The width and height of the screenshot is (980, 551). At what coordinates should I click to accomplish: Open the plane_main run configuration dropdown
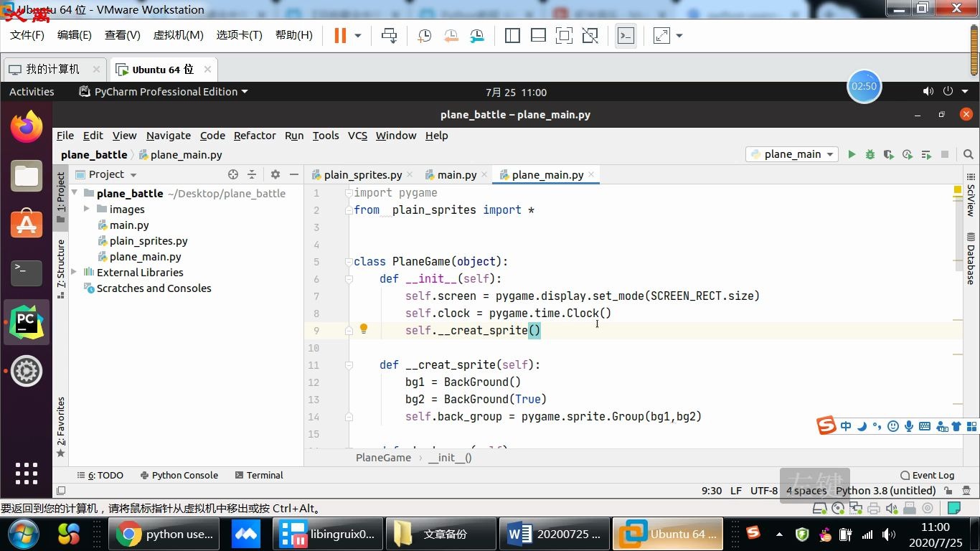pos(830,154)
